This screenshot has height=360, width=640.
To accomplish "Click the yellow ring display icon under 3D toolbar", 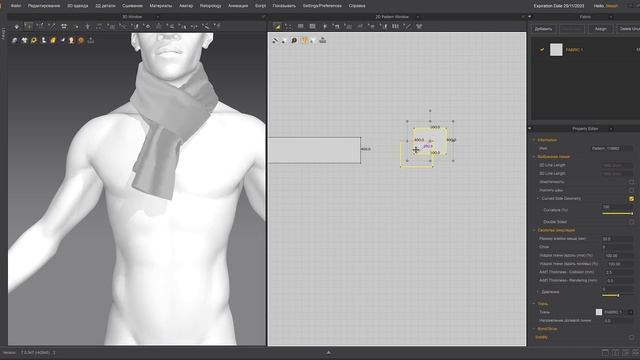I will (x=34, y=40).
